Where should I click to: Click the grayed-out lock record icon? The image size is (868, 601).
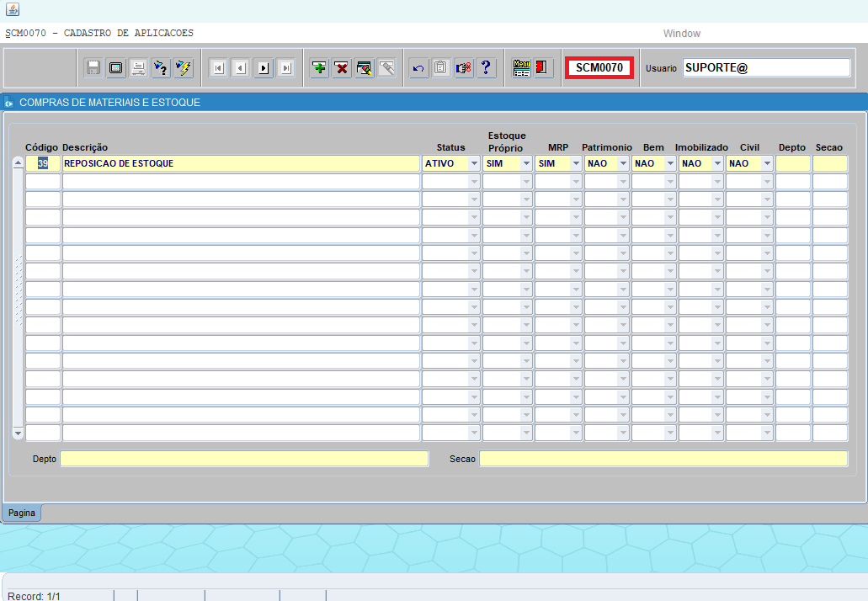point(387,68)
